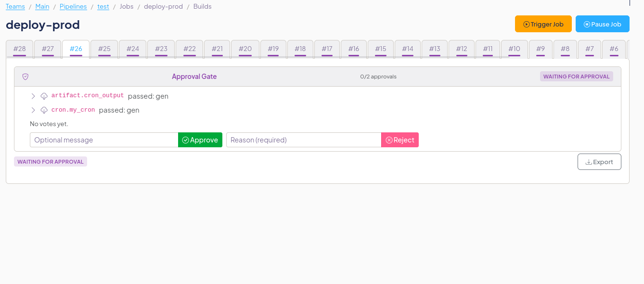Expand the cron.my_cron row chevron
Image resolution: width=644 pixels, height=284 pixels.
click(33, 110)
